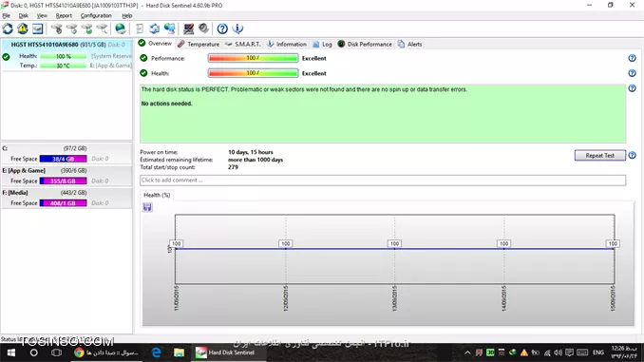Open the Windows Start menu

coord(11,352)
